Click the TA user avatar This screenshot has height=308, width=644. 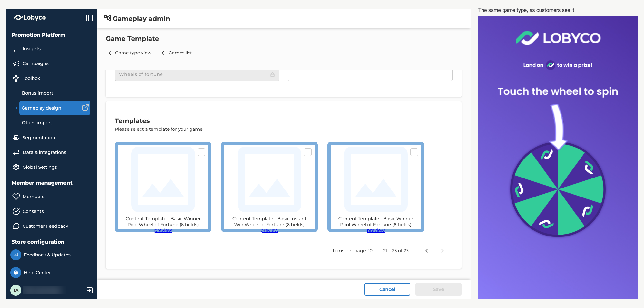(x=16, y=290)
